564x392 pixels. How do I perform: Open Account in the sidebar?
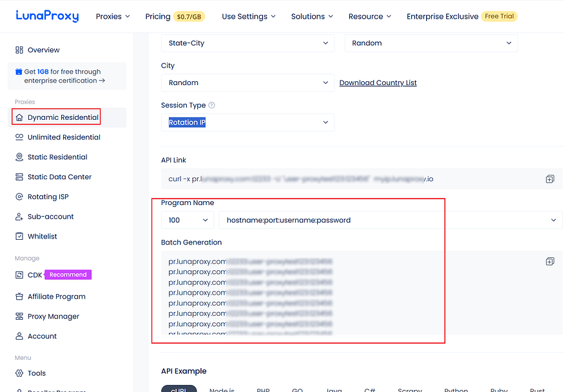click(x=43, y=337)
